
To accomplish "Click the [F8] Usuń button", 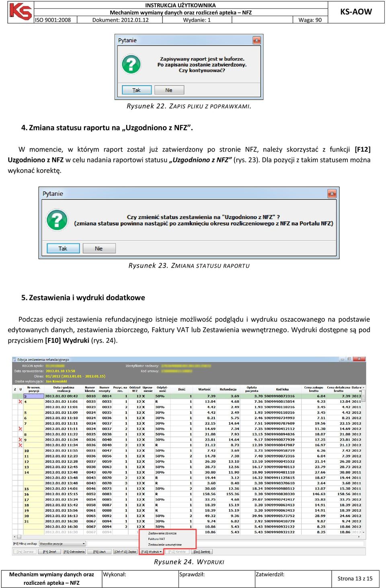I will point(99,552).
